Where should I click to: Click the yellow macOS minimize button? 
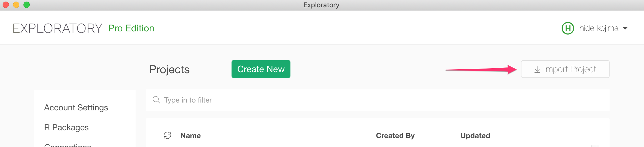(x=16, y=5)
